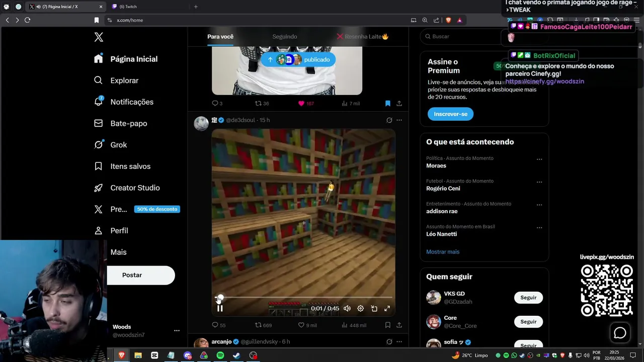This screenshot has width=644, height=362.
Task: Open Perfil page
Action: coord(111,231)
